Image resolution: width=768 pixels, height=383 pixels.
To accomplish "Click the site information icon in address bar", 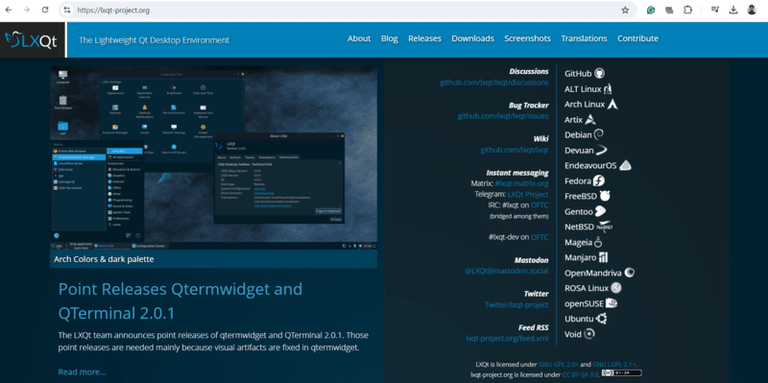I will tap(67, 10).
